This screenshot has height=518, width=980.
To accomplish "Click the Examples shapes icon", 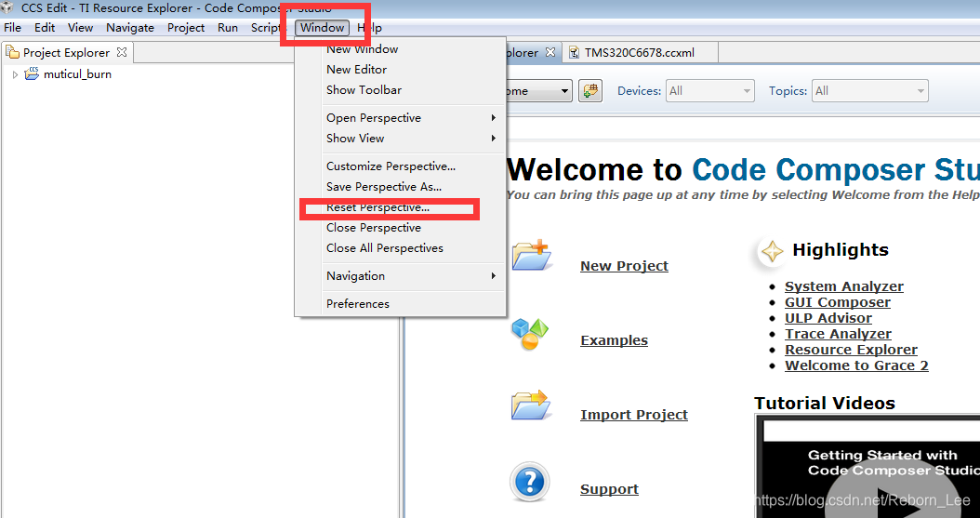I will (529, 334).
